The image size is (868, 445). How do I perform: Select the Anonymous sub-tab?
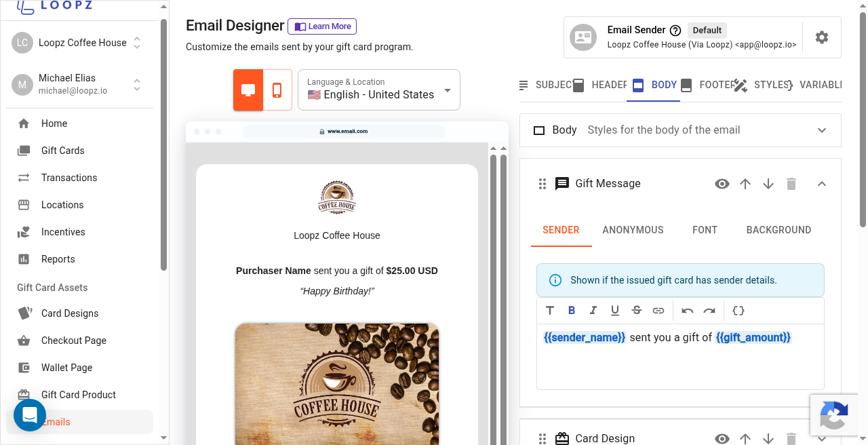click(633, 230)
